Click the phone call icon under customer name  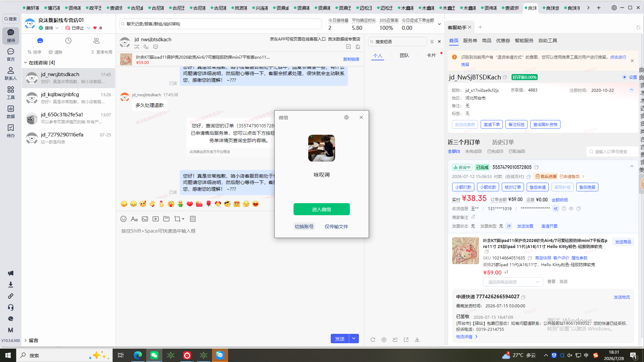(146, 47)
